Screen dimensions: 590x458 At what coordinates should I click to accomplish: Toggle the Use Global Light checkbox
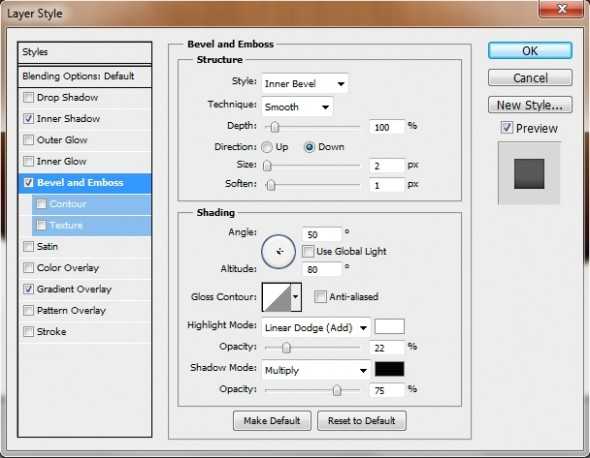308,251
